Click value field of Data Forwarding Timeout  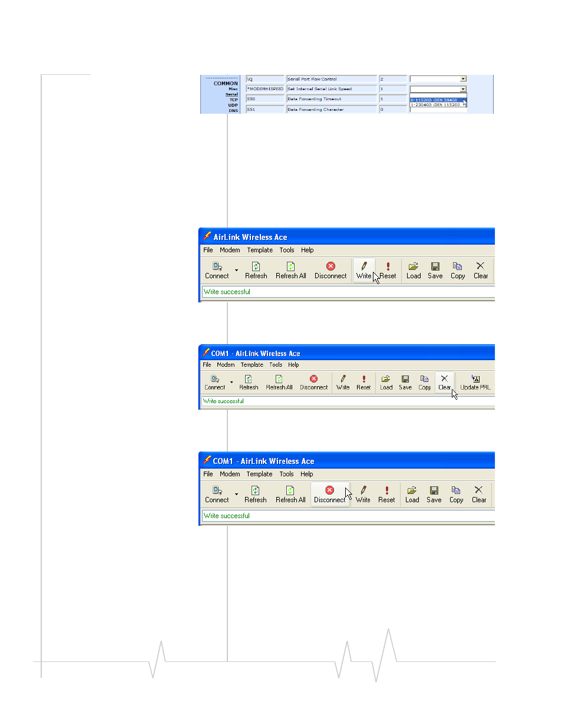click(x=393, y=99)
